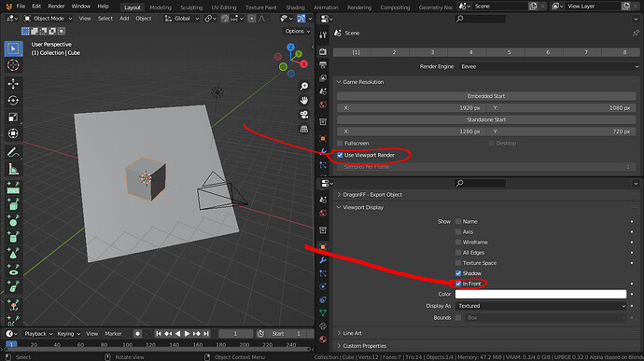The width and height of the screenshot is (644, 361).
Task: Uncheck the In Front checkbox
Action: click(458, 284)
